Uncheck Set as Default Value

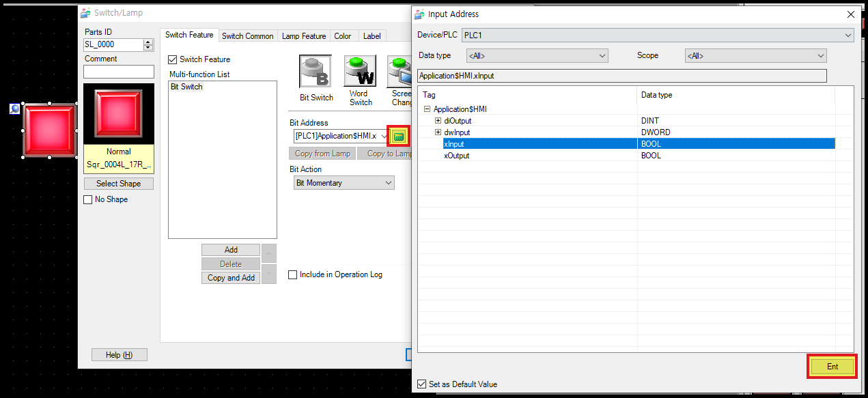coord(422,384)
